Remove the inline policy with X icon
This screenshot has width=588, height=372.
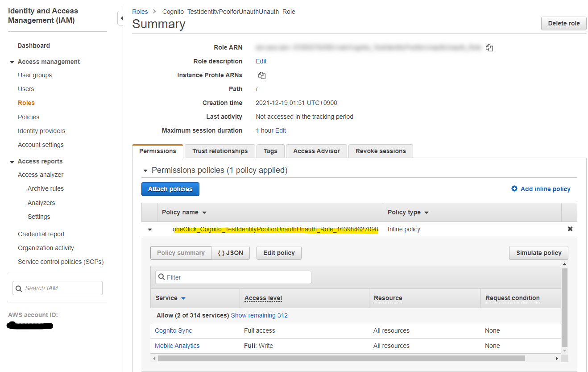[x=570, y=229]
